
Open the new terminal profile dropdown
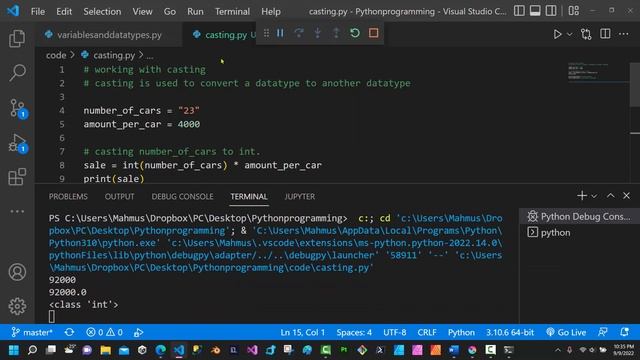[x=594, y=196]
